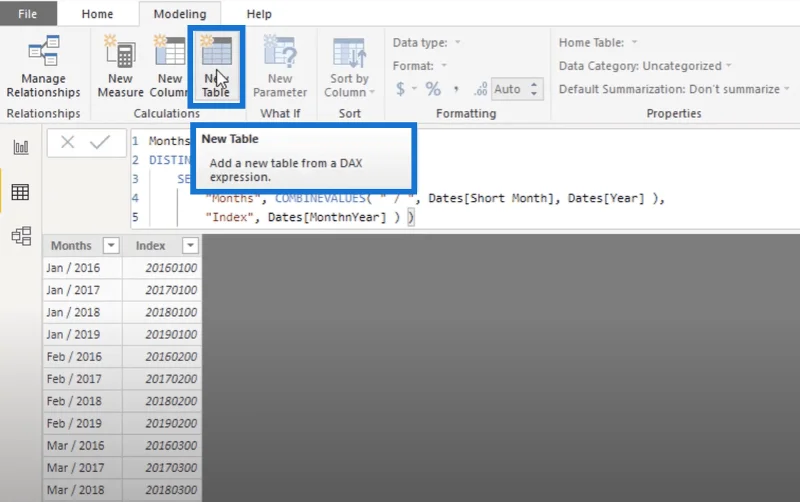Click the decimal places icon
This screenshot has height=502, width=800.
pos(481,90)
